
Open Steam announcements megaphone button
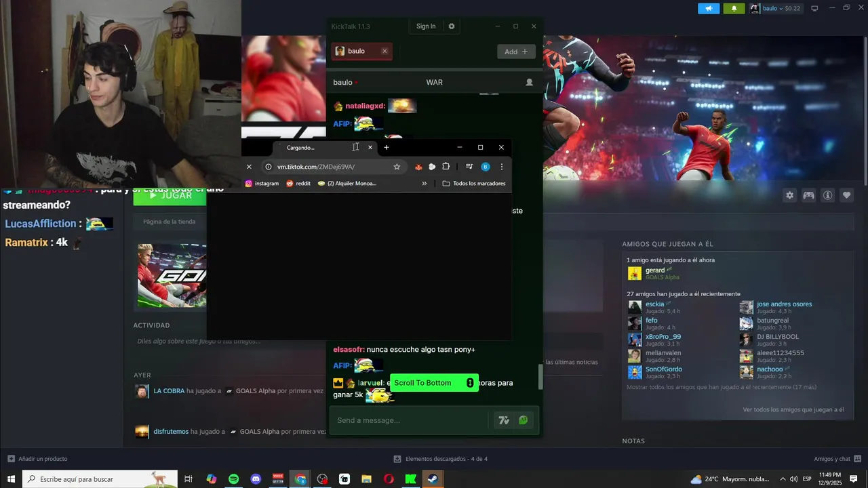click(709, 9)
